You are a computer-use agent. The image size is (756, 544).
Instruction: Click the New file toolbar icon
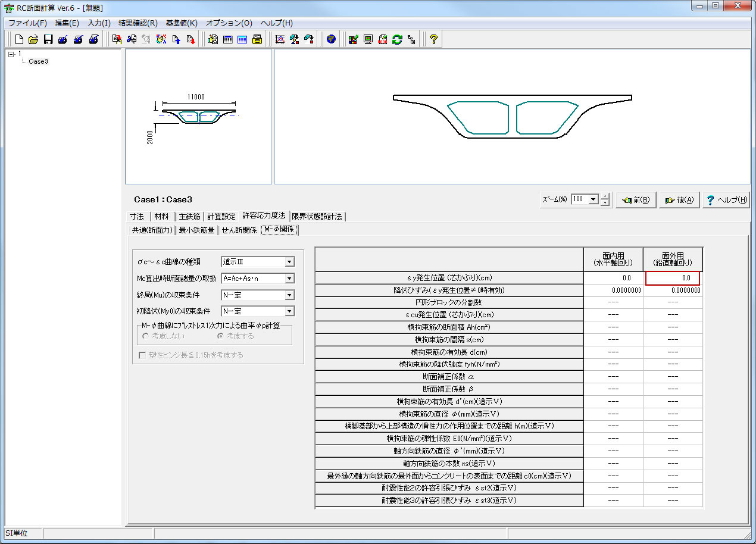point(19,40)
